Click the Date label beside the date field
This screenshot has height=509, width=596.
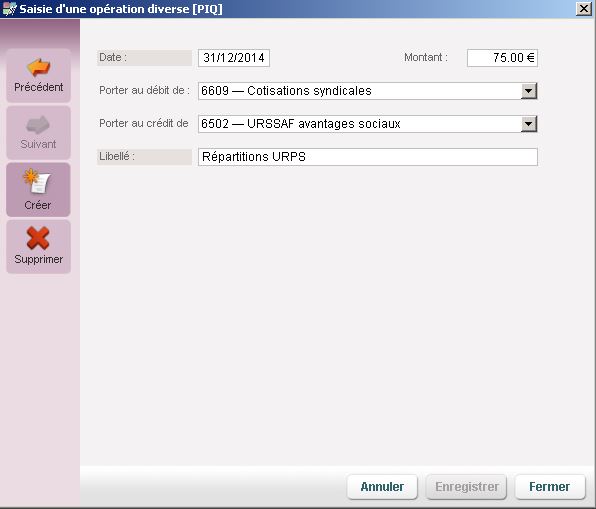point(113,57)
